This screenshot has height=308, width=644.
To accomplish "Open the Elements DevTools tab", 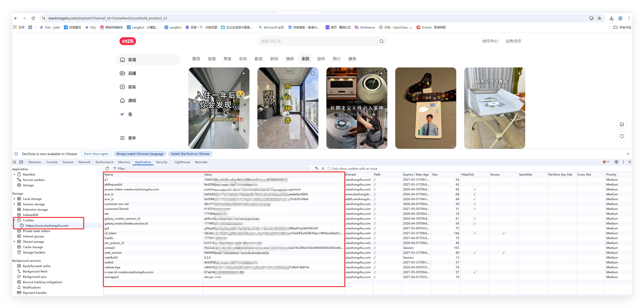I will click(35, 162).
